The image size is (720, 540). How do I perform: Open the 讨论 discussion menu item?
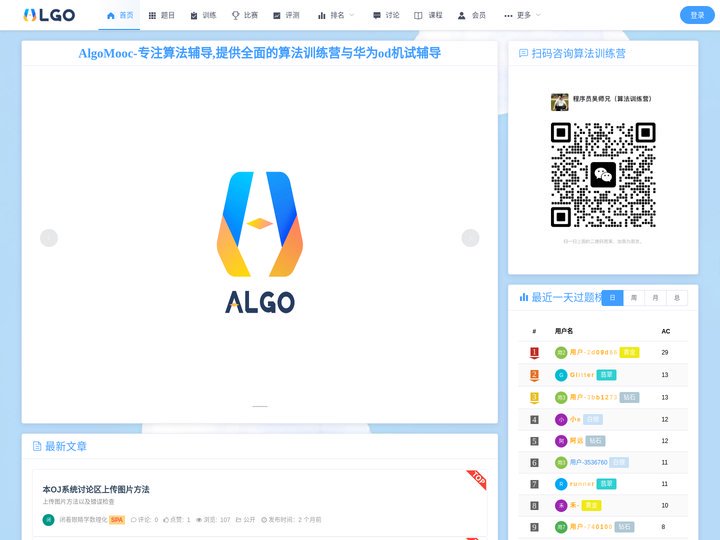coord(386,15)
